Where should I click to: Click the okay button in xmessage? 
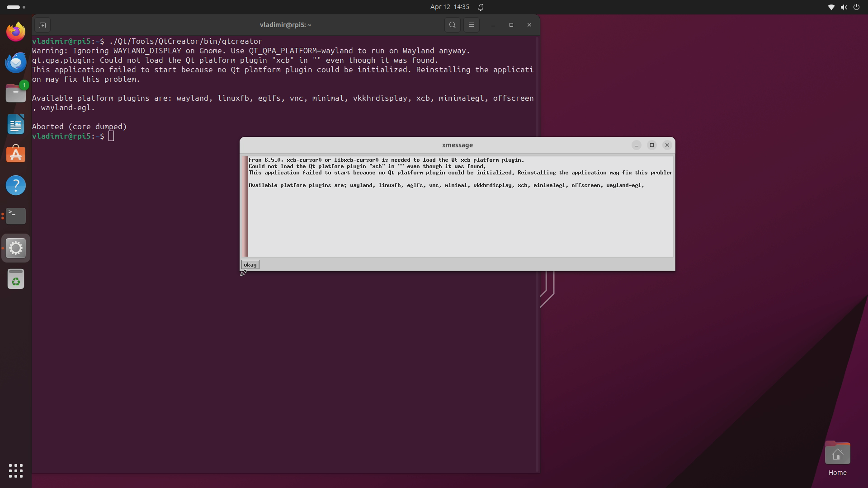(250, 265)
